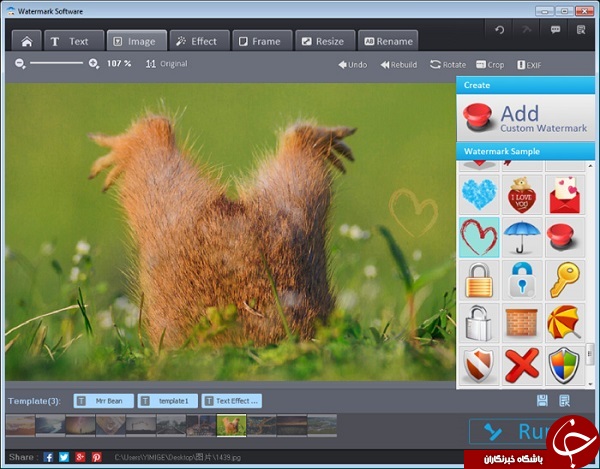This screenshot has width=600, height=469.
Task: Open the Effect tab
Action: click(x=199, y=41)
